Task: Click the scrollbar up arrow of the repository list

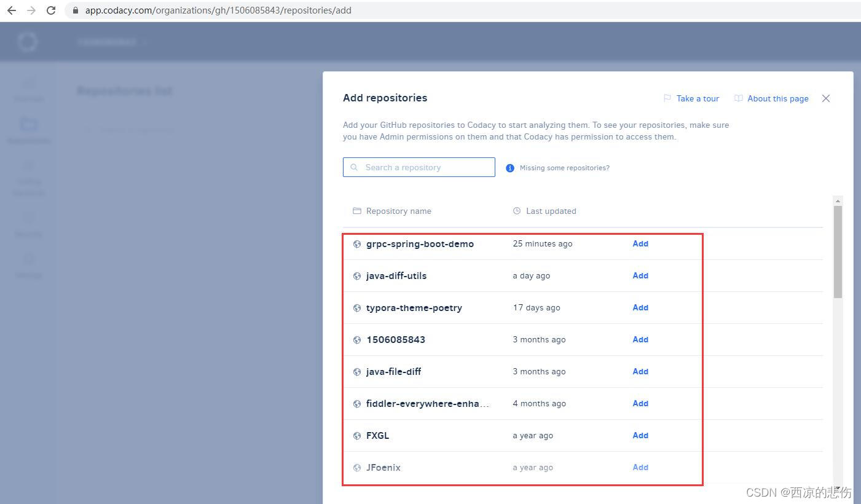Action: click(838, 200)
